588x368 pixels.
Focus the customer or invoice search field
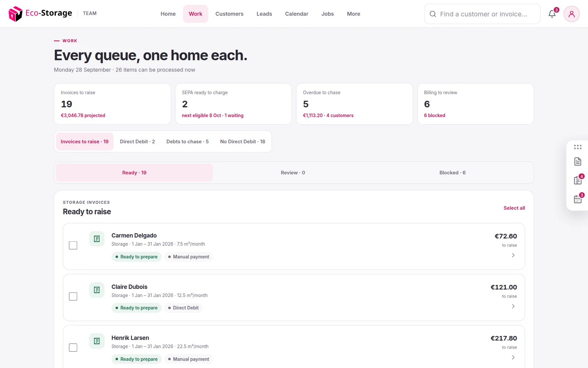(x=483, y=14)
